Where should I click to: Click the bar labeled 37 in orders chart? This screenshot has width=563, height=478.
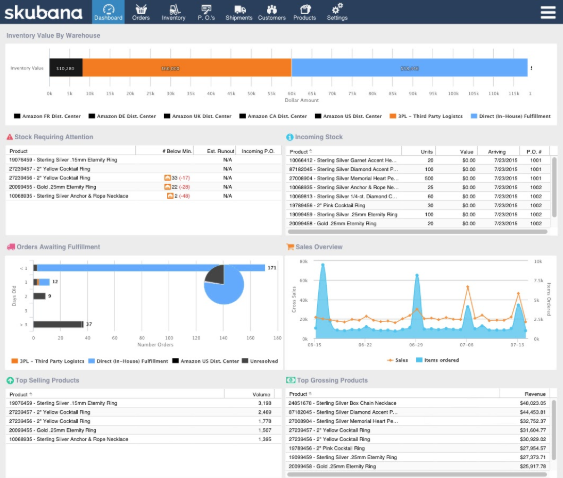tap(59, 324)
